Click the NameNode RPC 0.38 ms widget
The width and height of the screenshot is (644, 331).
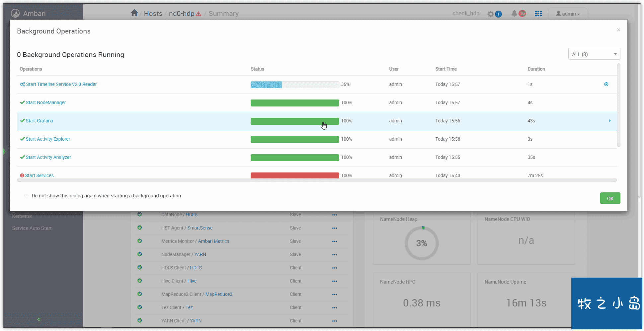(422, 299)
